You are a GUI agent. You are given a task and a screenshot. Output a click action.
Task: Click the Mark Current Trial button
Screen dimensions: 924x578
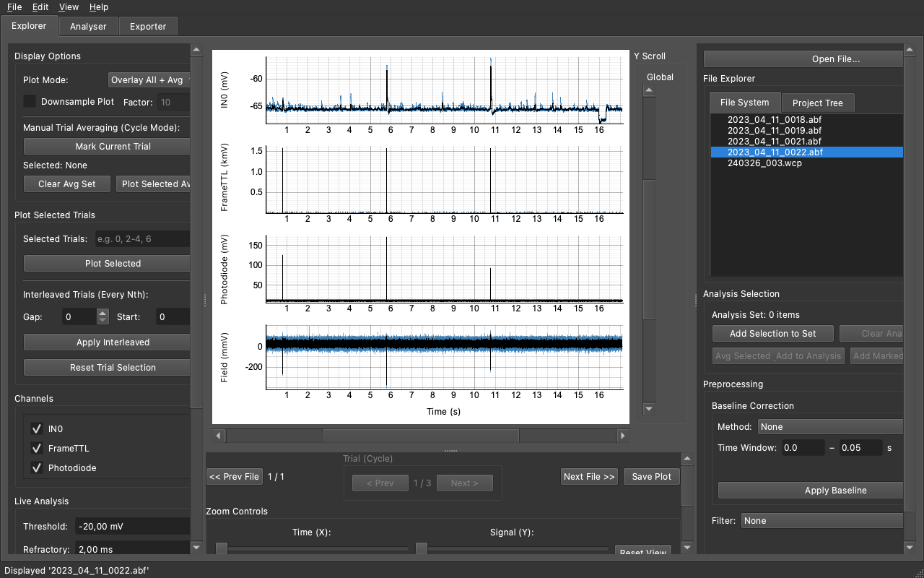pos(108,147)
